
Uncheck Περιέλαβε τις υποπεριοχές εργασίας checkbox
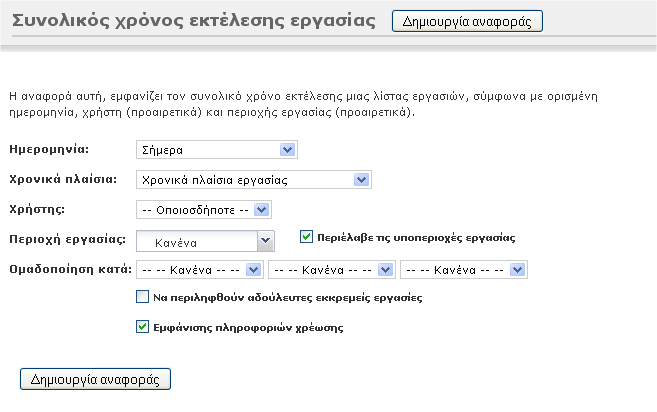pos(307,238)
